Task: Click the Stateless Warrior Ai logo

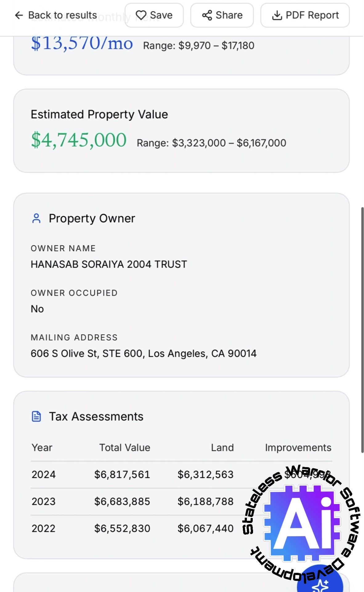Action: tap(302, 521)
